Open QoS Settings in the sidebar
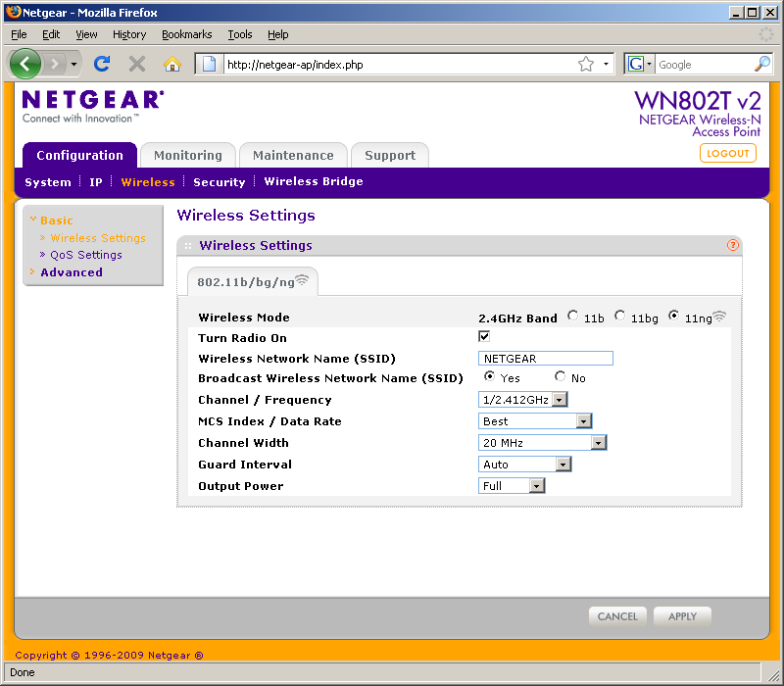Image resolution: width=784 pixels, height=686 pixels. [86, 255]
